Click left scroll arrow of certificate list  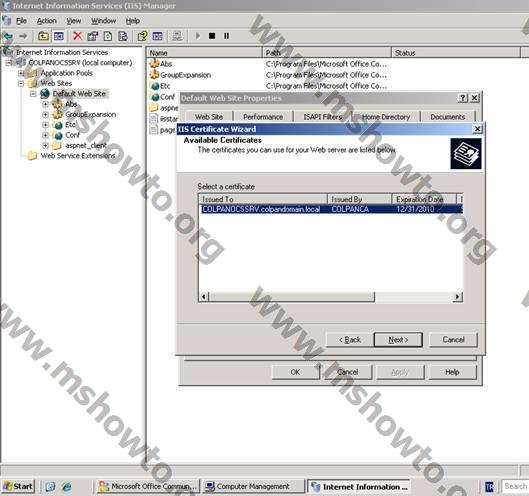point(204,297)
